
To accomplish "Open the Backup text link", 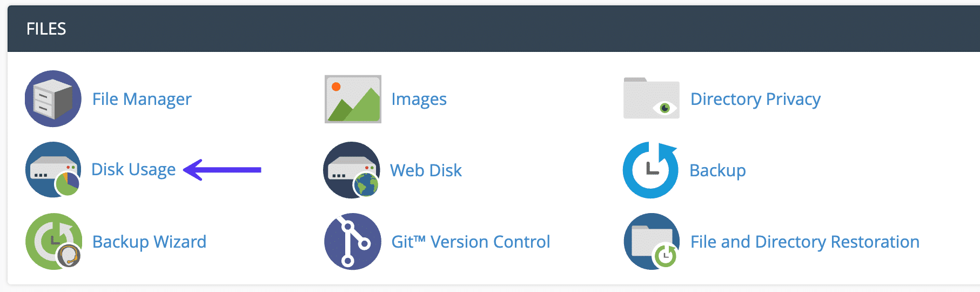I will tap(717, 170).
